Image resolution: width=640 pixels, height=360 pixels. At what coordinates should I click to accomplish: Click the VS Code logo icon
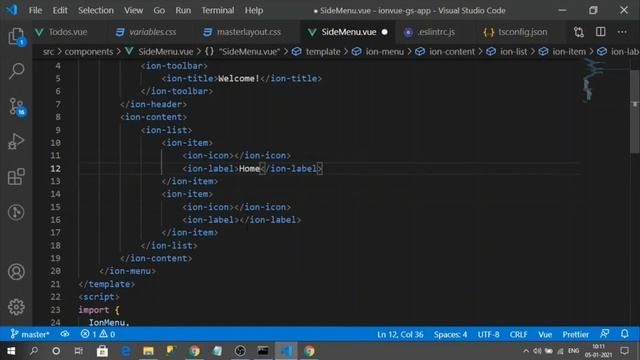[x=12, y=10]
